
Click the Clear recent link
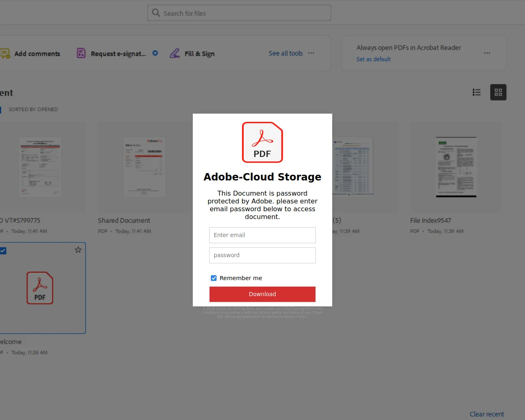point(487,414)
